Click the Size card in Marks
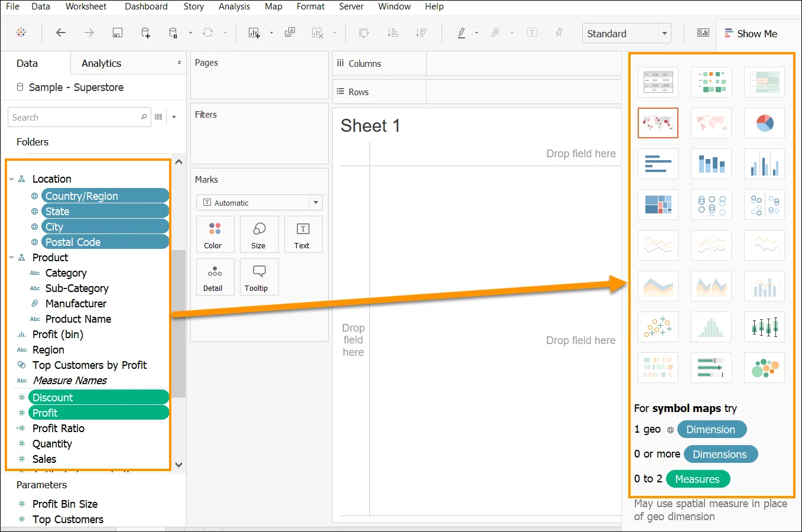The width and height of the screenshot is (802, 532). pyautogui.click(x=259, y=235)
